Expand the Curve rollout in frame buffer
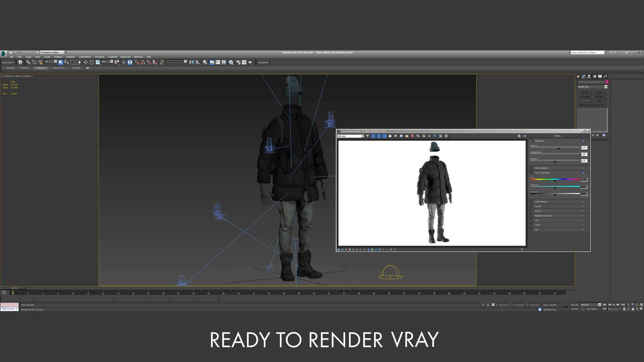644x362 pixels. [583, 211]
